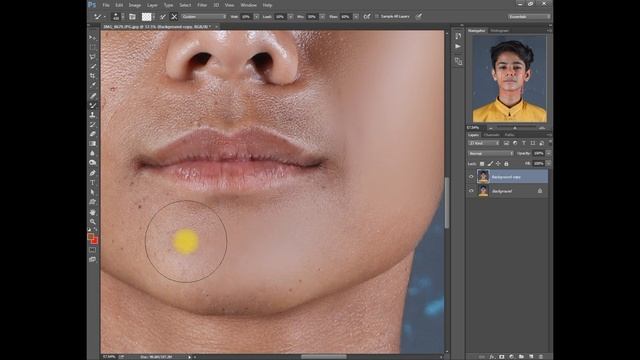Viewport: 640px width, 360px height.
Task: Select the Rectangular Marquee tool
Action: [x=93, y=47]
